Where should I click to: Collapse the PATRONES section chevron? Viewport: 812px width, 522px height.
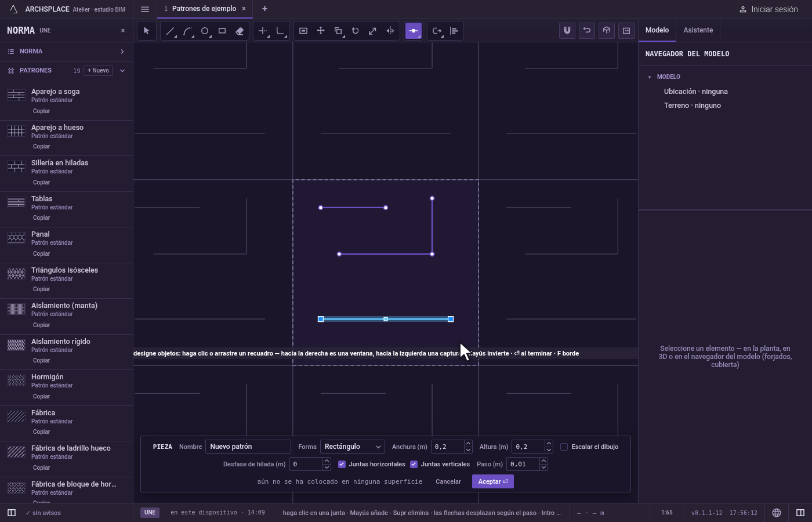pyautogui.click(x=122, y=71)
